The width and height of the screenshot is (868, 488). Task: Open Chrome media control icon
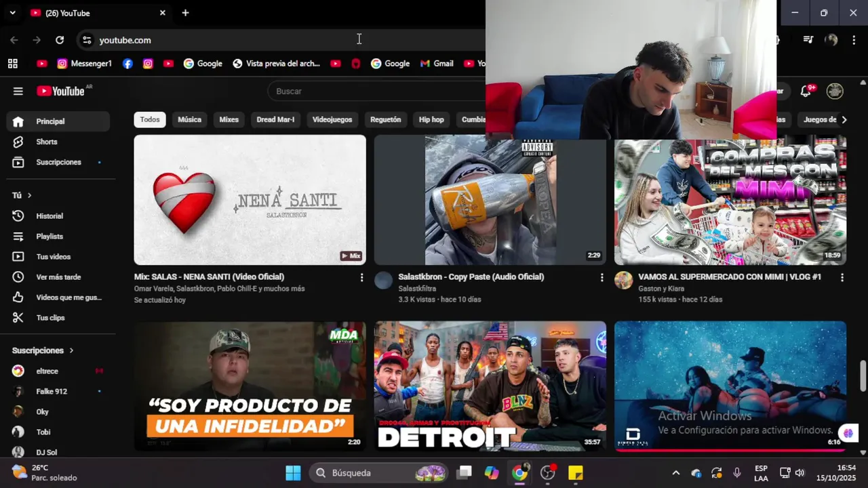coord(808,40)
